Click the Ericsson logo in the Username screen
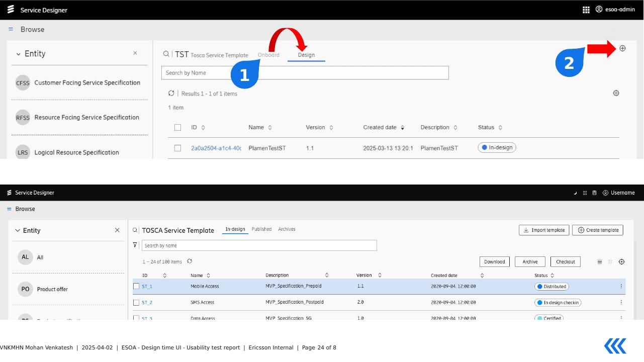Screen dimensions: 644x362 pos(10,193)
